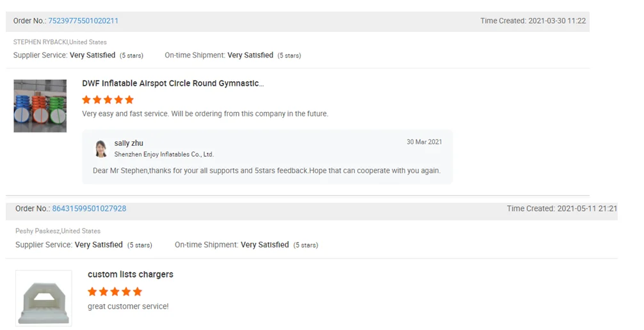Click the supplier reply to Mr Stephen

pyautogui.click(x=266, y=171)
